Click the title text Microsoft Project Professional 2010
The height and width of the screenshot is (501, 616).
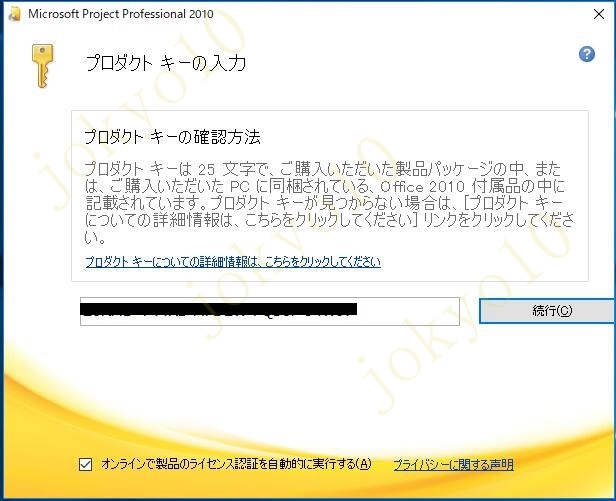(x=121, y=14)
